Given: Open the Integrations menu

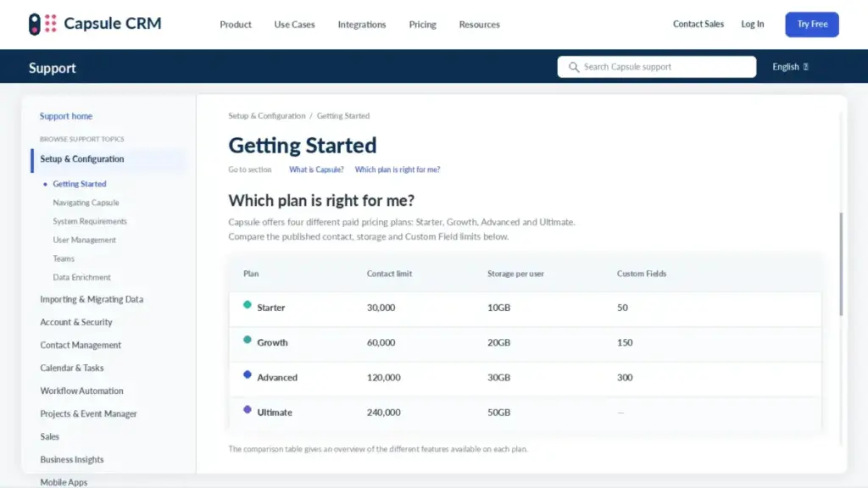Looking at the screenshot, I should [x=362, y=25].
